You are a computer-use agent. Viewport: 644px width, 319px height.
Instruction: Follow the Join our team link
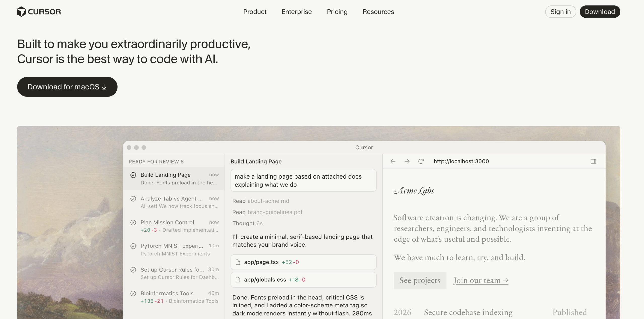[x=480, y=280]
